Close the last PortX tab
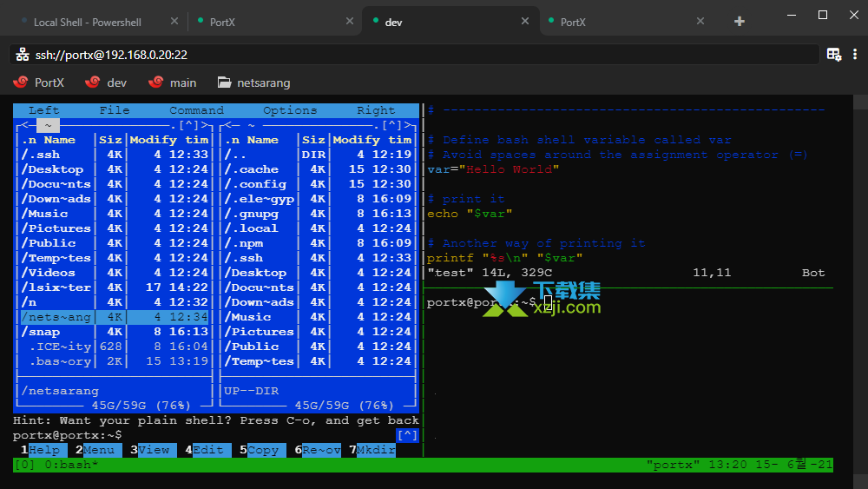Screen dimensions: 868x489 (x=700, y=21)
